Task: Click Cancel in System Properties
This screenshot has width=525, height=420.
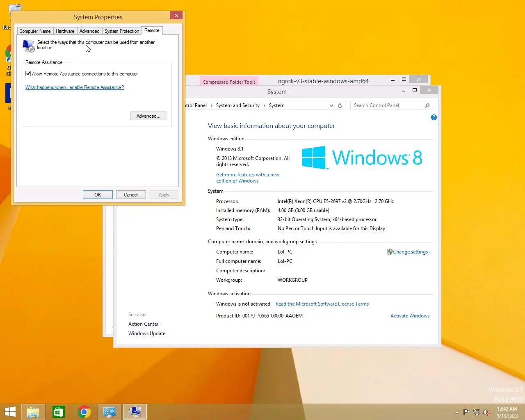Action: pos(131,195)
